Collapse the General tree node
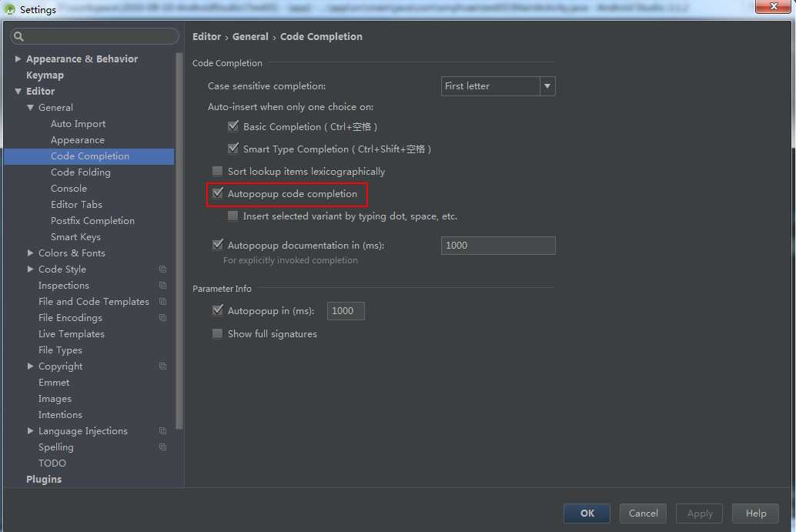 coord(31,108)
